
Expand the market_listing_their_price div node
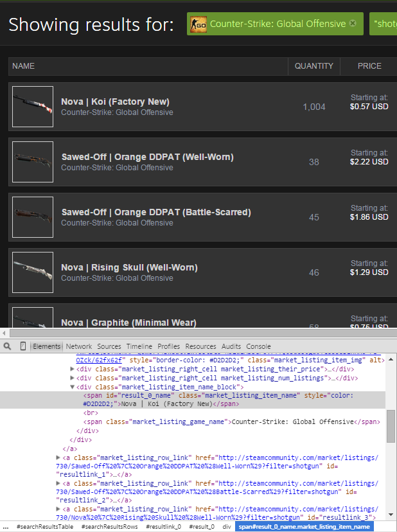tap(72, 369)
